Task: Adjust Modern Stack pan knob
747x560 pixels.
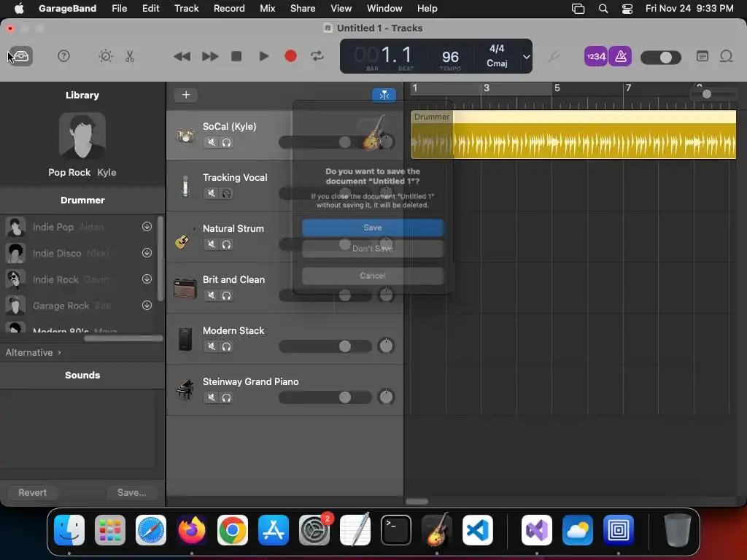Action: click(x=386, y=346)
